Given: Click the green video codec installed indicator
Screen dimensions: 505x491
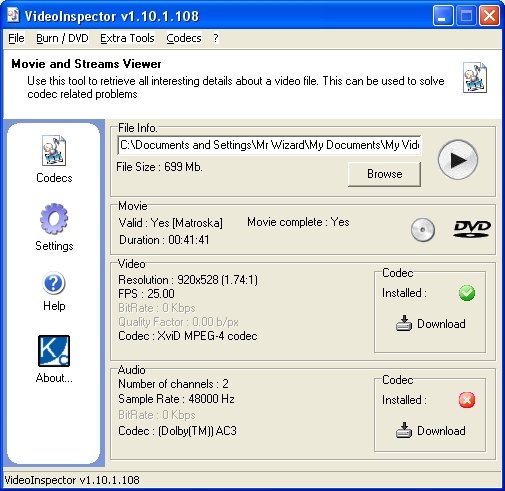Looking at the screenshot, I should [x=467, y=293].
